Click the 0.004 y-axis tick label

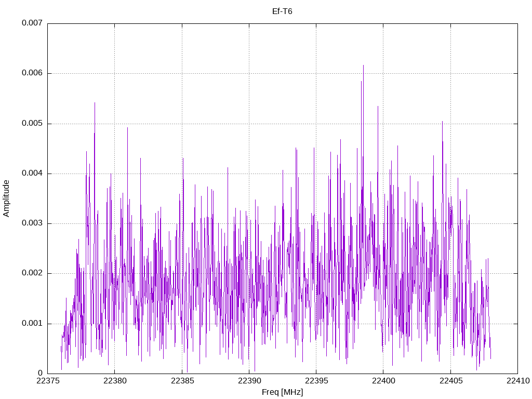click(32, 173)
